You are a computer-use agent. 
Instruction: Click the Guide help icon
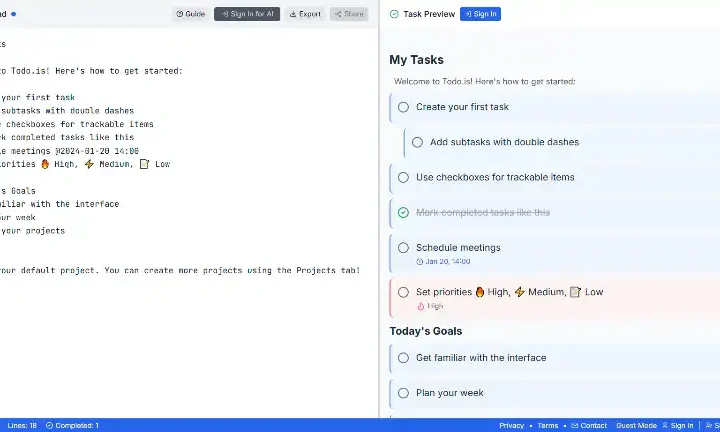(x=180, y=14)
